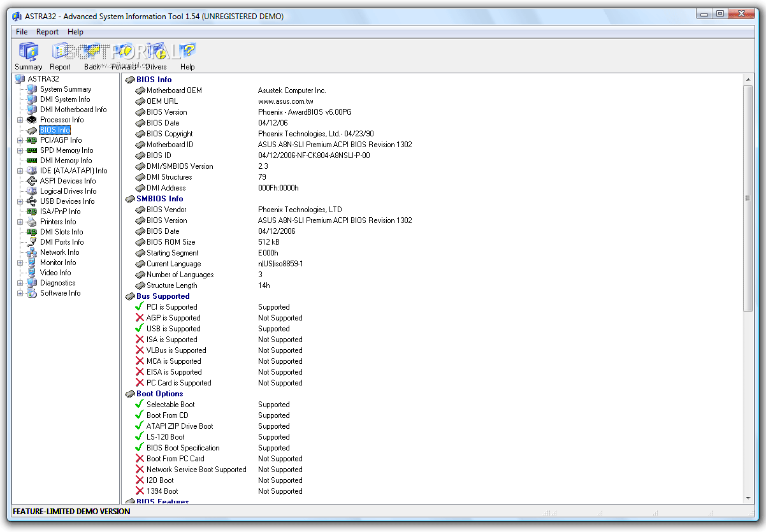Select the ASPI Devices Info icon
The image size is (766, 532).
click(x=32, y=181)
